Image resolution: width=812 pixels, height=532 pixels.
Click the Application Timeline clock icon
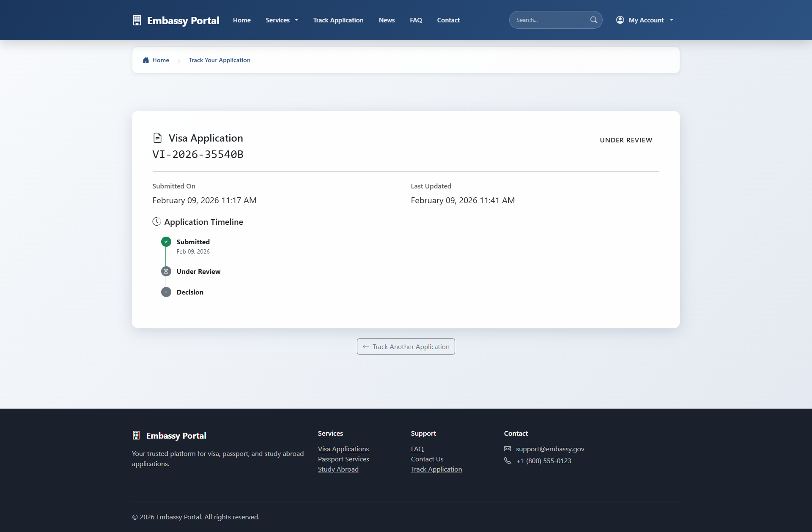tap(156, 221)
